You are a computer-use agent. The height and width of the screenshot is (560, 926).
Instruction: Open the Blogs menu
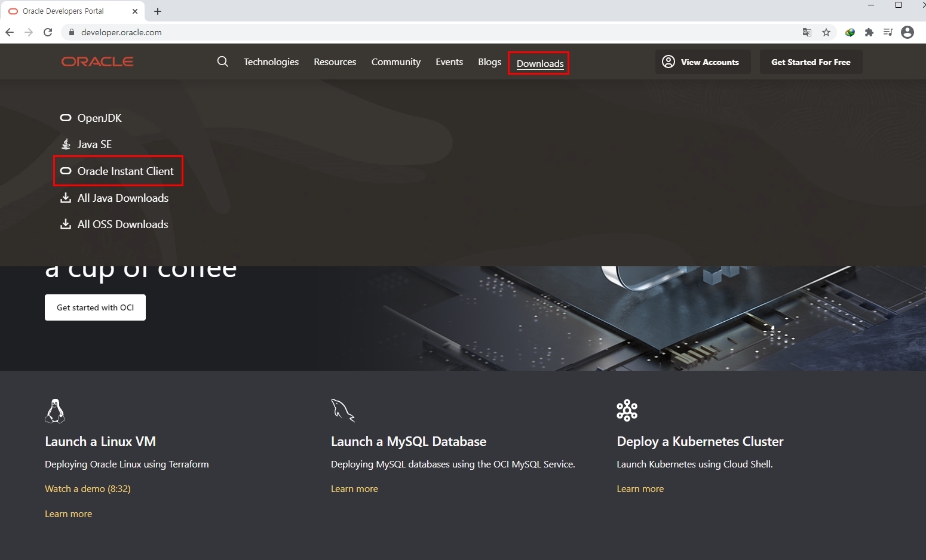[x=490, y=62]
